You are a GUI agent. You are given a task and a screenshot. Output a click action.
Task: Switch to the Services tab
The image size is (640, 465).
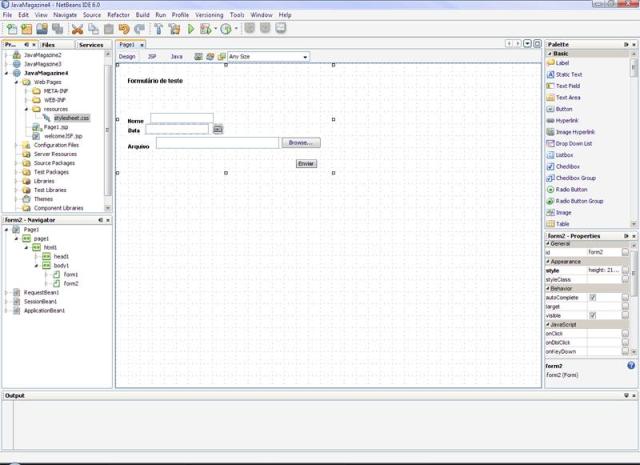point(91,45)
